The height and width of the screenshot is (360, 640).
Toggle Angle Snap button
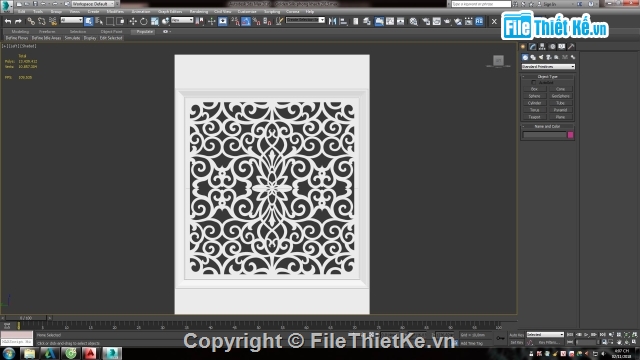[x=246, y=21]
